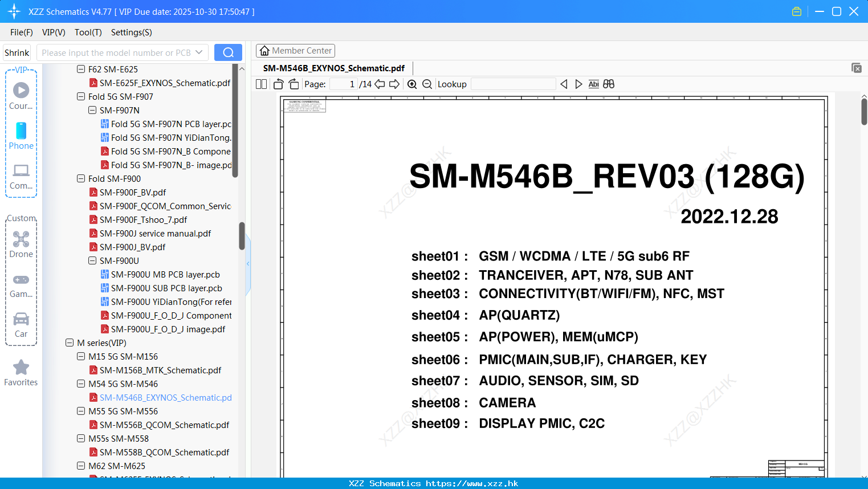Screen dimensions: 868x489
Task: Collapse the M54 5G SM-M546 node
Action: [x=81, y=384]
